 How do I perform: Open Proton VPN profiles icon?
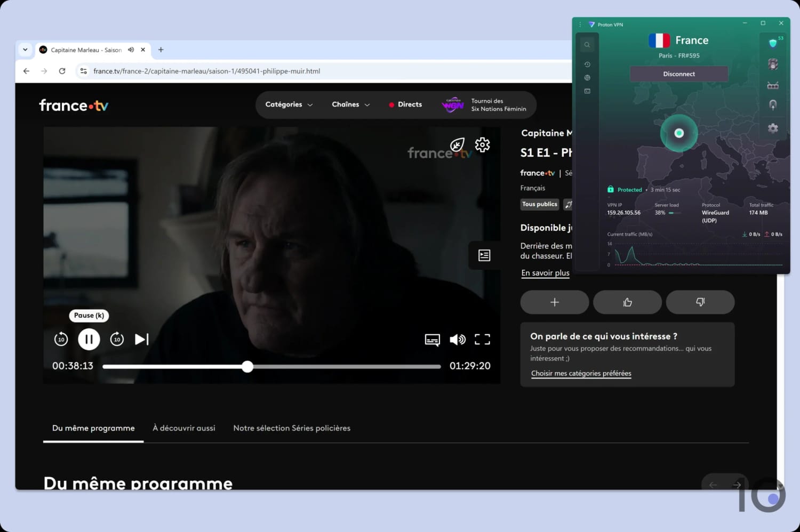point(587,91)
